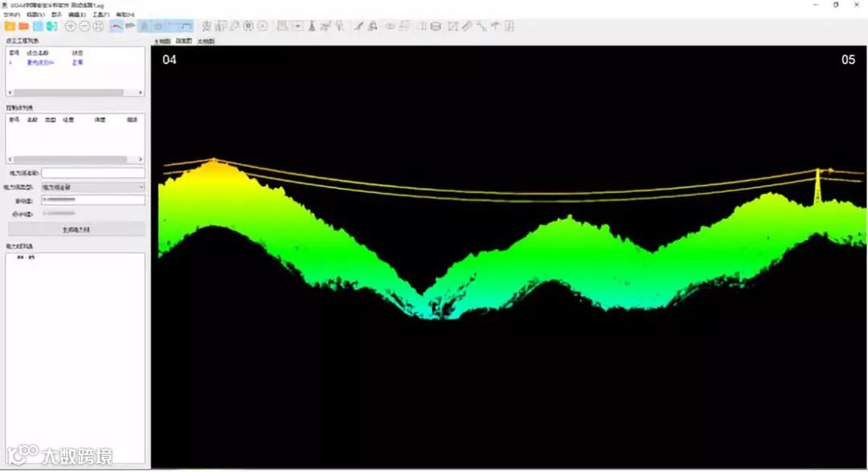This screenshot has width=868, height=472.
Task: Click the project list scroll-right arrow
Action: click(141, 92)
